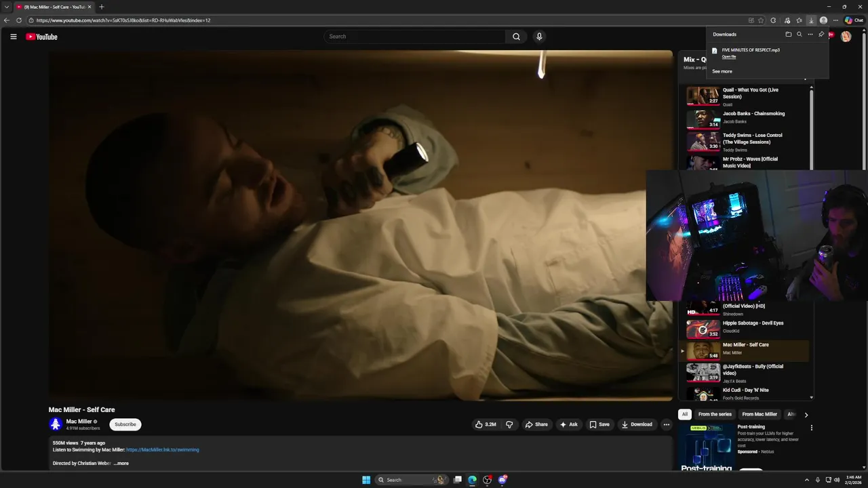Open YouTube account avatar menu
Screen dimensions: 868x488
click(846, 37)
